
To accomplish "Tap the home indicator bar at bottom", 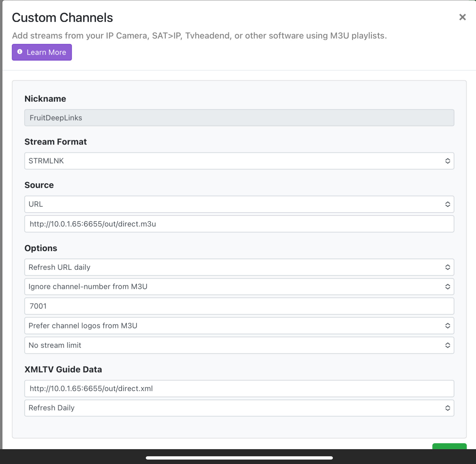I will click(239, 458).
